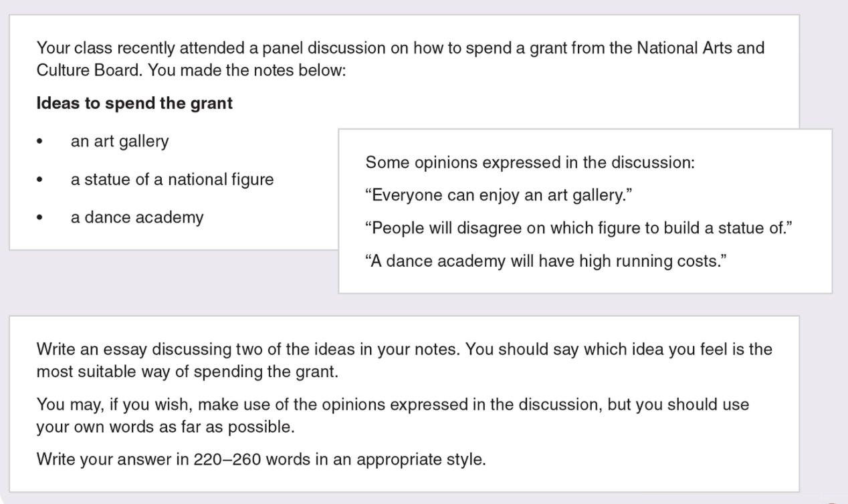Select the "an art gallery" bullet item
This screenshot has width=848, height=504.
[x=120, y=142]
